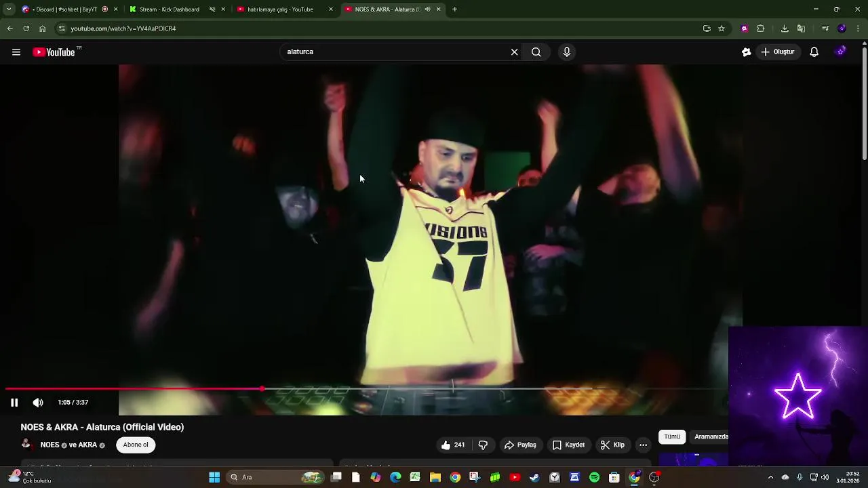Image resolution: width=868 pixels, height=488 pixels.
Task: Open the weather widget 12°C
Action: click(31, 477)
